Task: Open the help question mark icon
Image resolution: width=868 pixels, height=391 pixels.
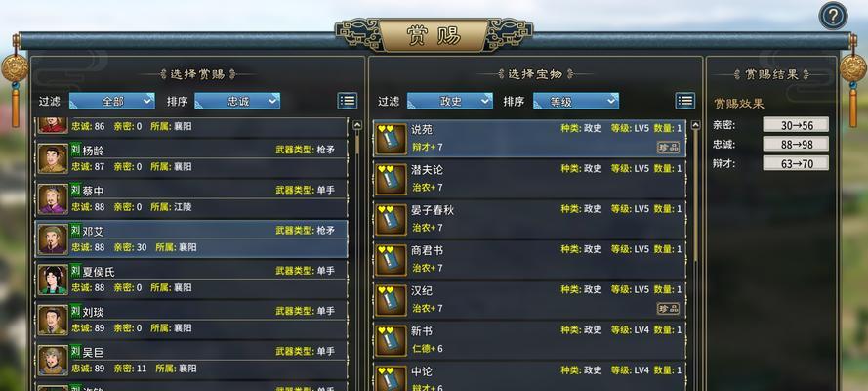Action: click(x=833, y=17)
